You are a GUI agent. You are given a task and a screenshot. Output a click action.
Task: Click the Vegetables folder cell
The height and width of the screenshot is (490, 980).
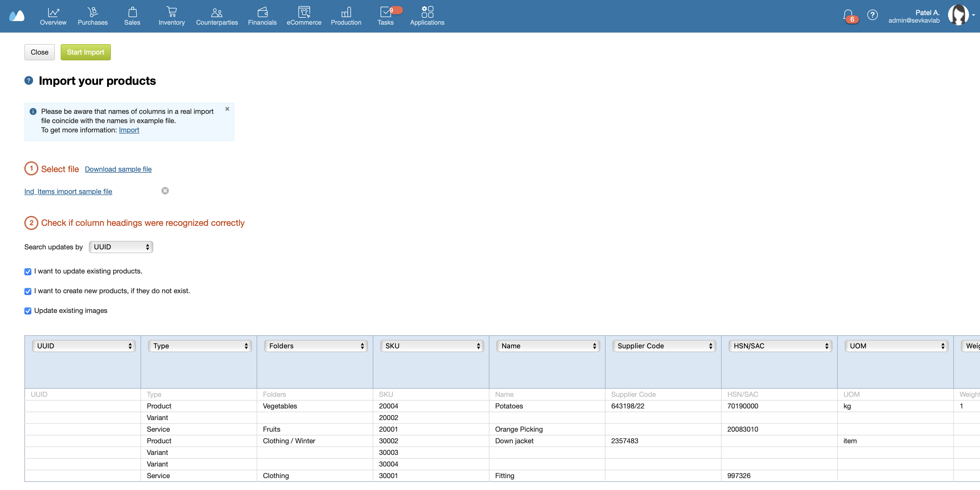(x=315, y=406)
